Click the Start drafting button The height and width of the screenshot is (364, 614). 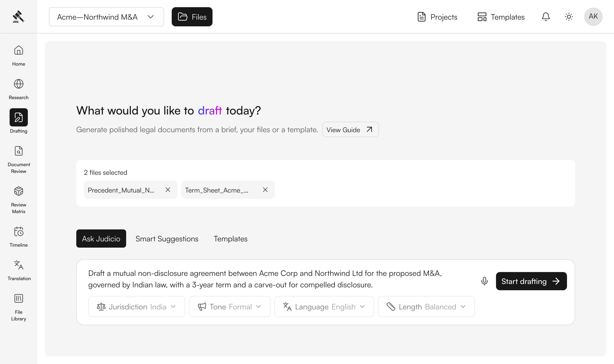coord(531,281)
